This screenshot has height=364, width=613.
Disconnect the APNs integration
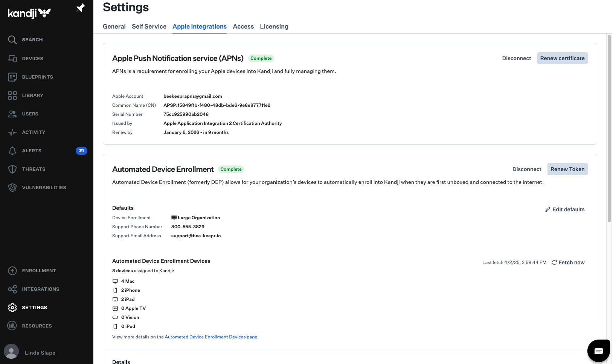tap(517, 58)
